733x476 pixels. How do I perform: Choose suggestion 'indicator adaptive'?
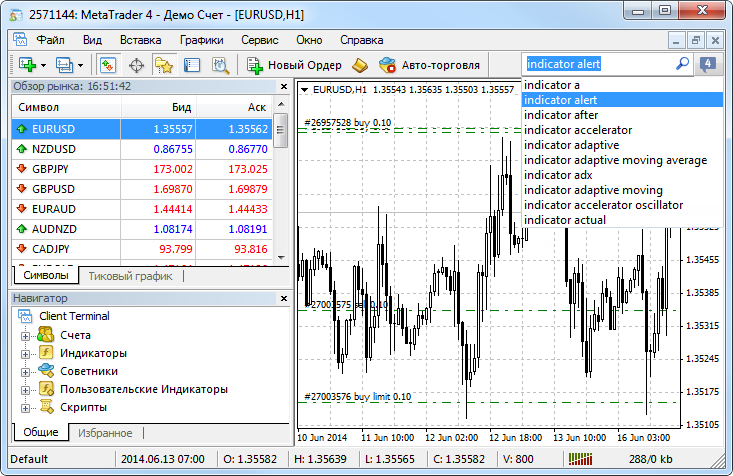click(x=622, y=145)
